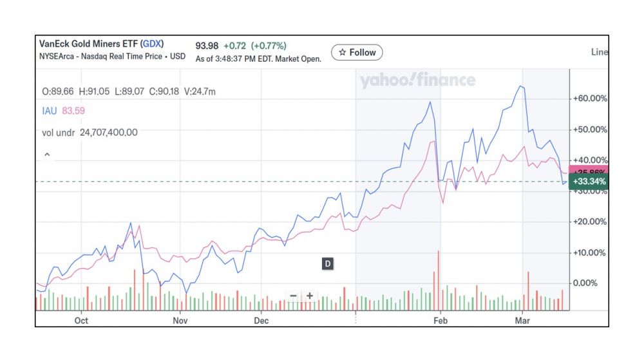Viewport: 644px width, 362px height.
Task: Click the +20.00% y-axis label
Action: pyautogui.click(x=589, y=222)
